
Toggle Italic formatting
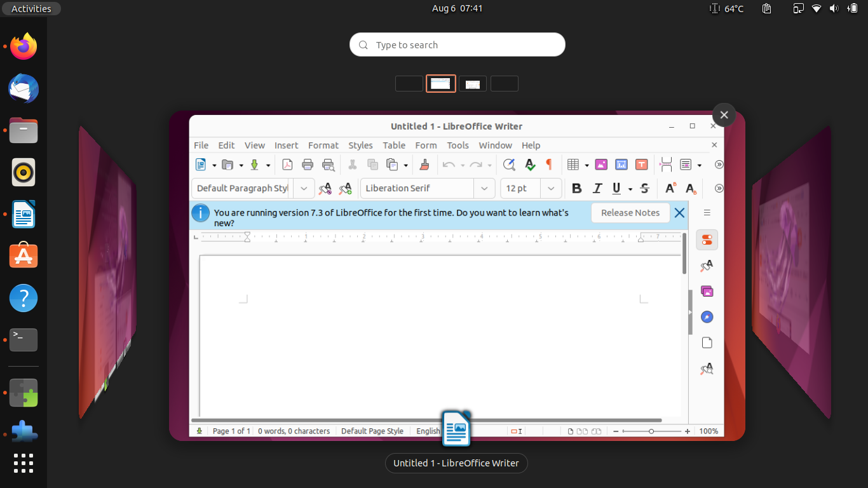597,188
